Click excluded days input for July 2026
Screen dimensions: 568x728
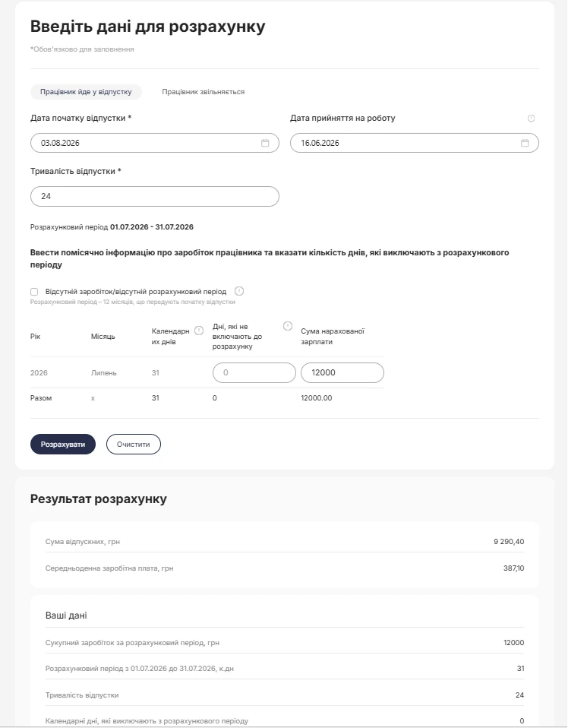[254, 373]
